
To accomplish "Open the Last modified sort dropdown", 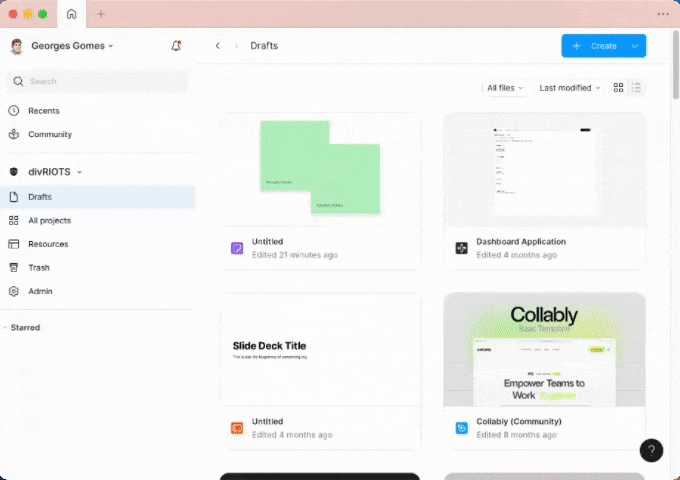I will [x=569, y=88].
